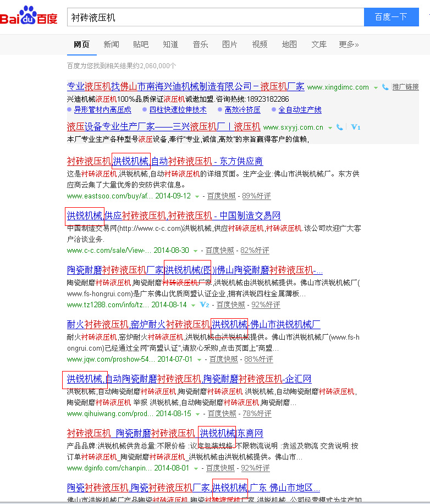This screenshot has height=504, width=430.
Task: Select the 网页 tab
Action: click(x=81, y=45)
